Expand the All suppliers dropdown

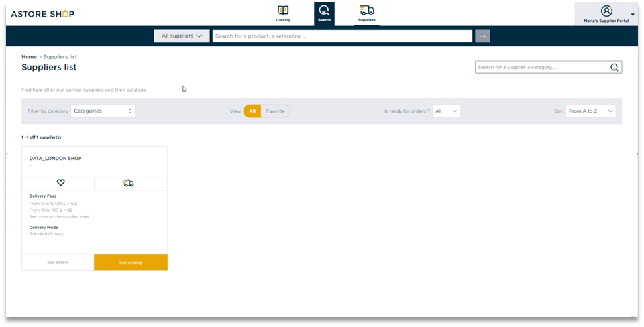click(x=182, y=36)
